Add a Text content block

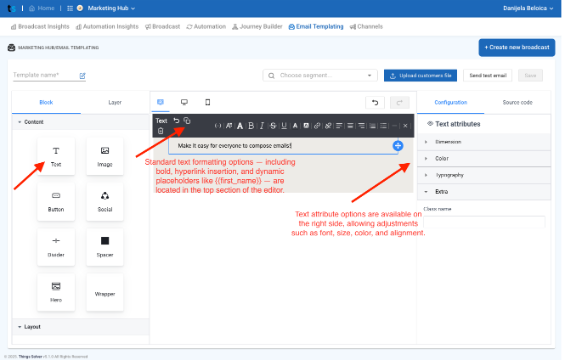[56, 156]
